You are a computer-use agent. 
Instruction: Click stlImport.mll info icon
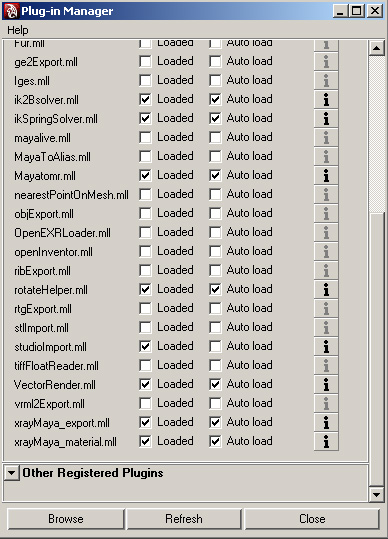(326, 328)
